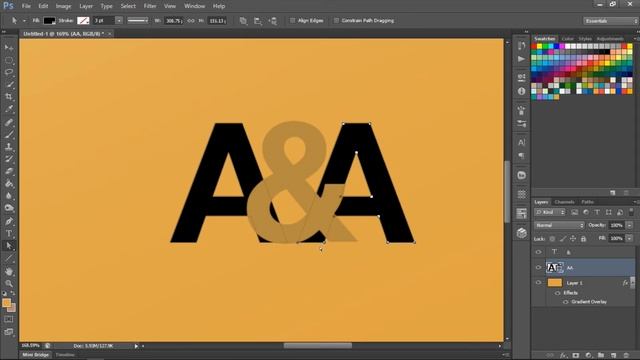
Task: Toggle Quick Mask mode icon
Action: pyautogui.click(x=9, y=320)
